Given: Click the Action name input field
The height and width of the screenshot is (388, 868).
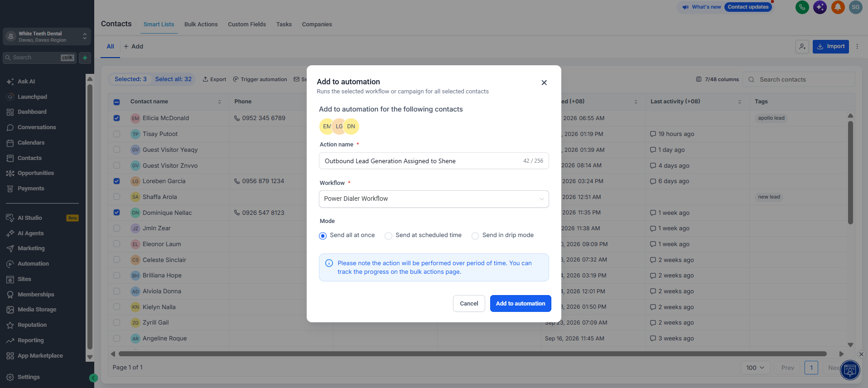Looking at the screenshot, I should [434, 161].
